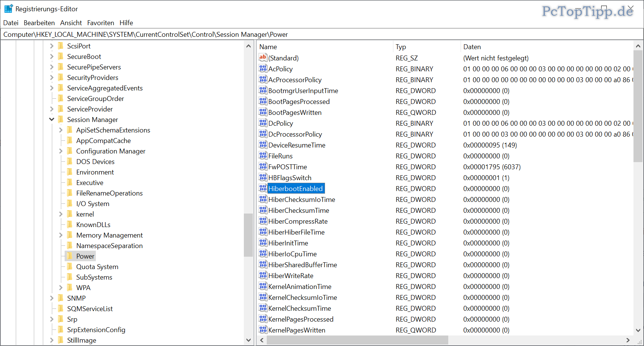644x346 pixels.
Task: Click the KnownDLLs folder icon
Action: click(70, 224)
